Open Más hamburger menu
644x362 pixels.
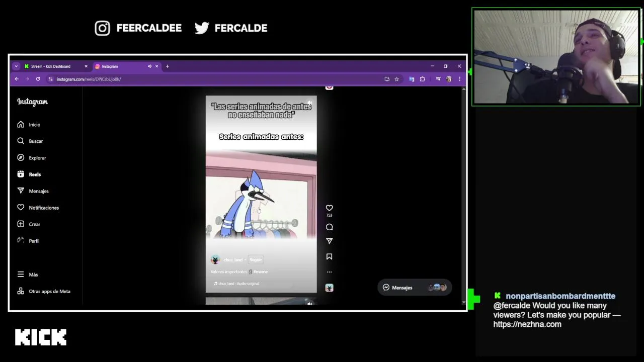28,275
